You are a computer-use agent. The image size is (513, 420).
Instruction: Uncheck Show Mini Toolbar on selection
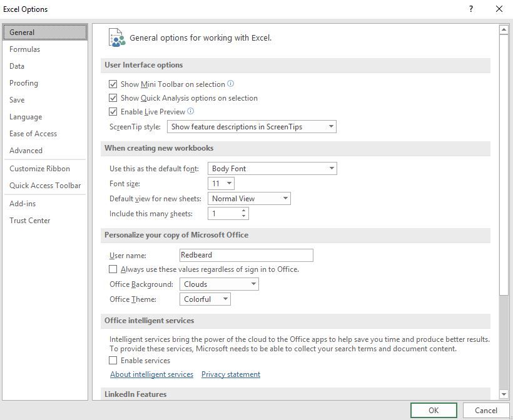pos(113,84)
